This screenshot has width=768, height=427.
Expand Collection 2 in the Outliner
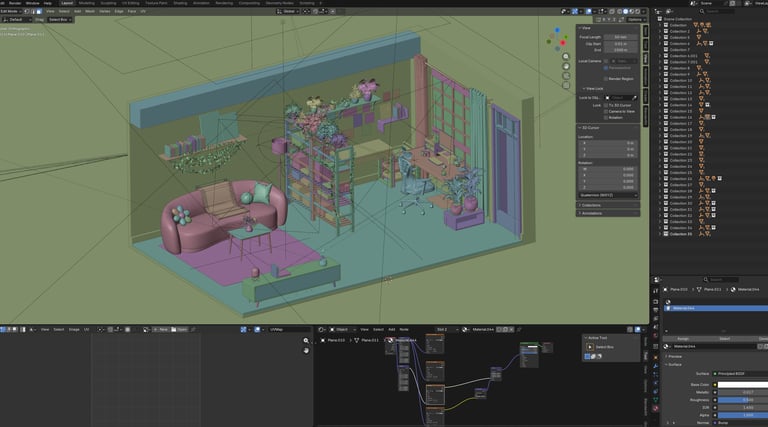coord(660,31)
